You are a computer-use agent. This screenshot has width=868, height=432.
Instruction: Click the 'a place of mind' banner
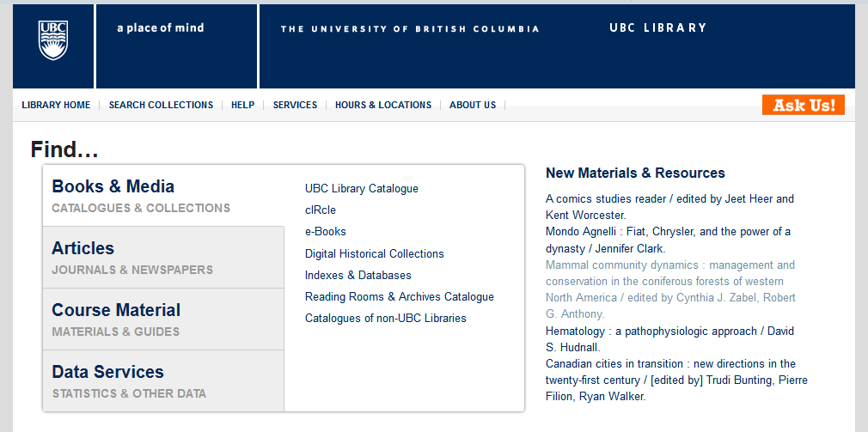click(x=161, y=27)
